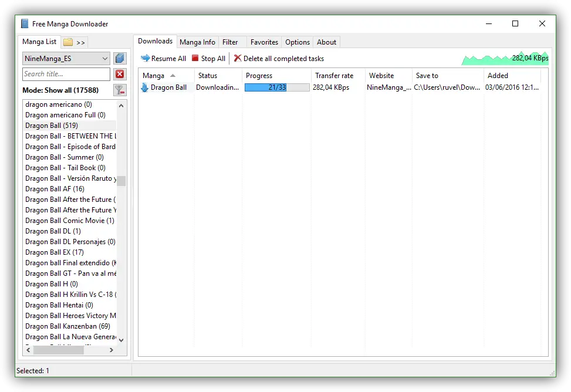Image resolution: width=571 pixels, height=392 pixels.
Task: Stop all downloads
Action: [208, 58]
